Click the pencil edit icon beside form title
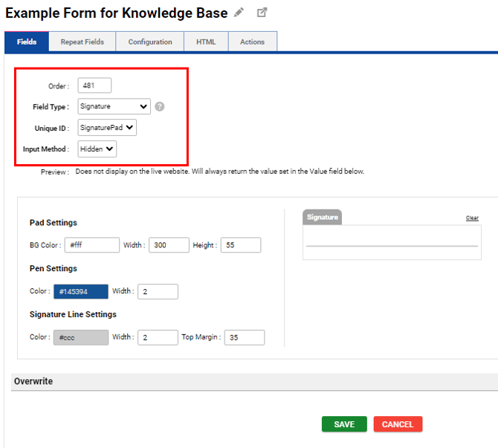Viewport: 498px width, 448px height. click(x=239, y=13)
